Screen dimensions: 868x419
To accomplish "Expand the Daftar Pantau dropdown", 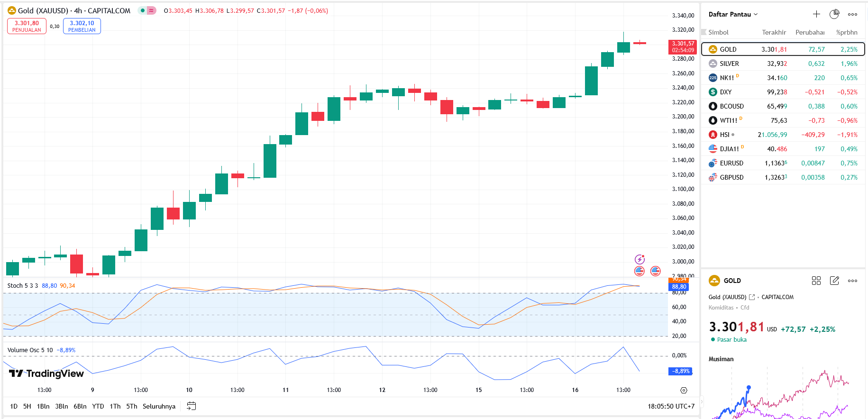I will pyautogui.click(x=733, y=14).
